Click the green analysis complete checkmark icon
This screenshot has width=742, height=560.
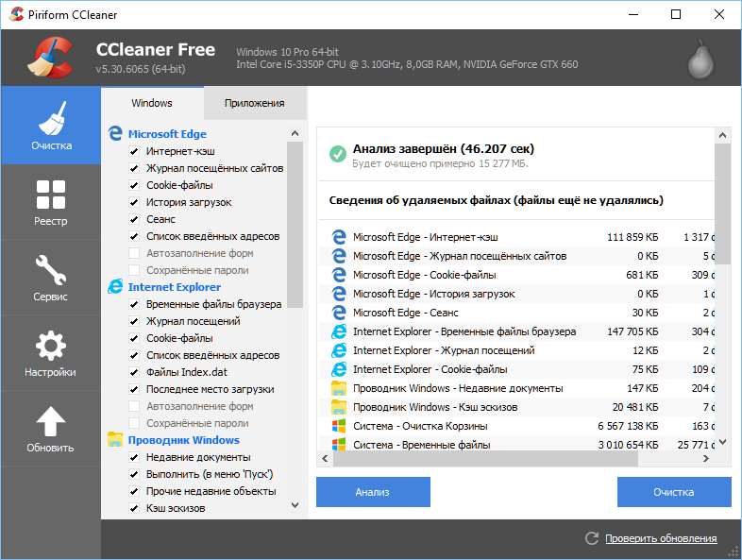(x=337, y=154)
